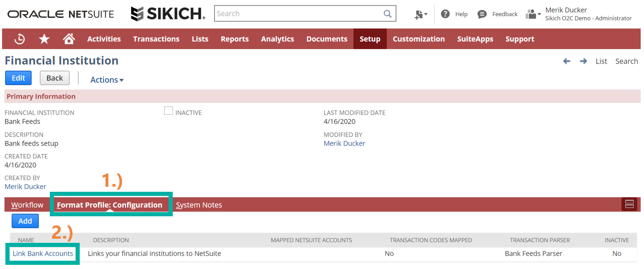Open the Recent Records clock icon
This screenshot has height=269, width=644.
(20, 39)
